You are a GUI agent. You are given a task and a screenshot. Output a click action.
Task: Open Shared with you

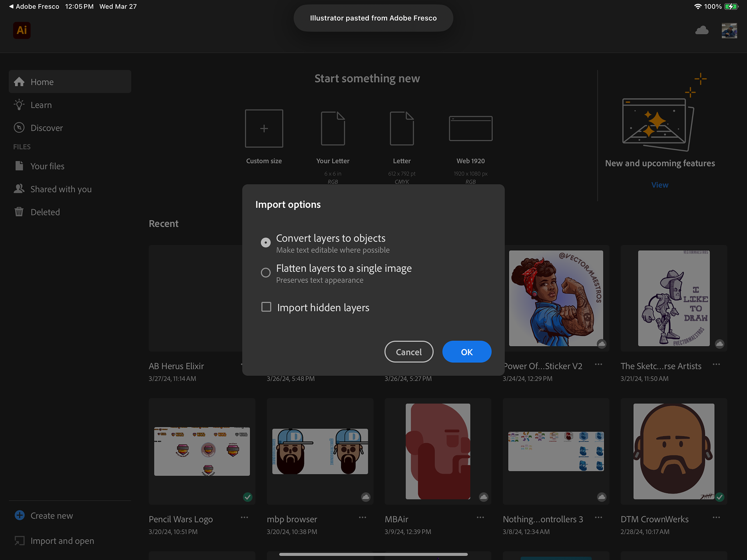[61, 189]
